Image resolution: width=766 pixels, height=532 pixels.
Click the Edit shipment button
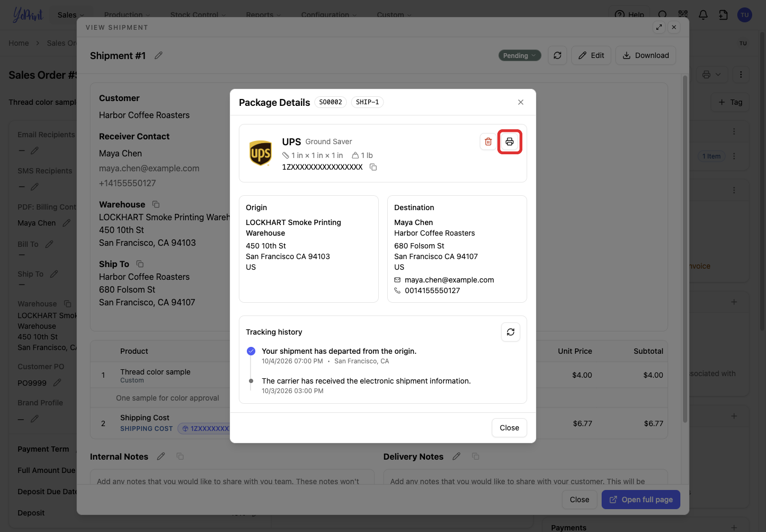click(592, 55)
